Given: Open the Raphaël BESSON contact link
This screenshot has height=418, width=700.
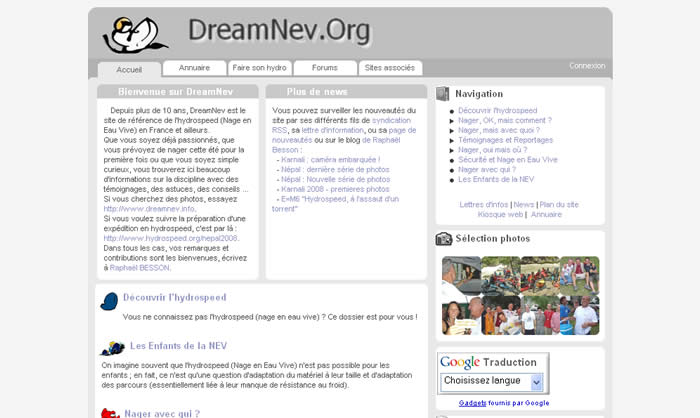Looking at the screenshot, I should click(x=140, y=268).
